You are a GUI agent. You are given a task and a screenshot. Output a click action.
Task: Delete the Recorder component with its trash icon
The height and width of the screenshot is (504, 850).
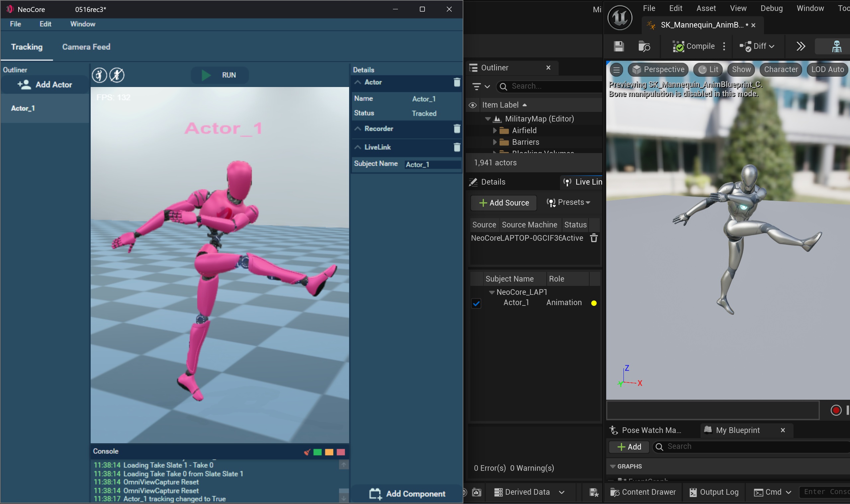coord(457,129)
